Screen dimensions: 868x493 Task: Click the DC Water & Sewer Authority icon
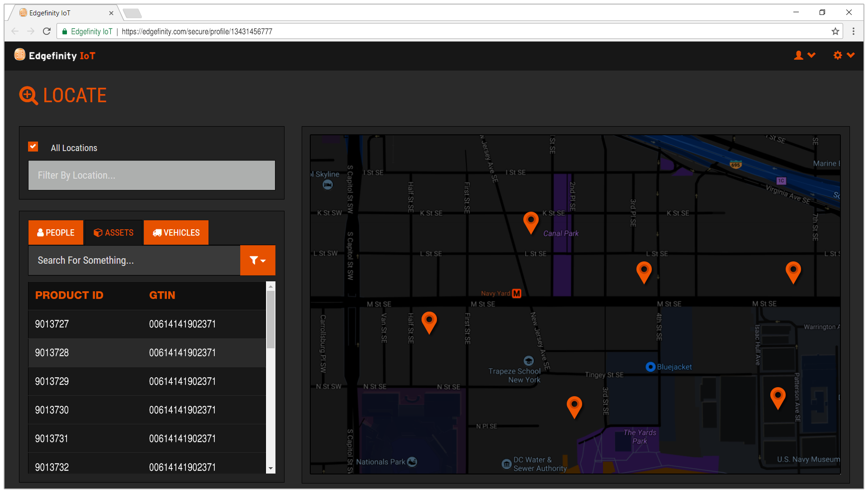point(507,464)
